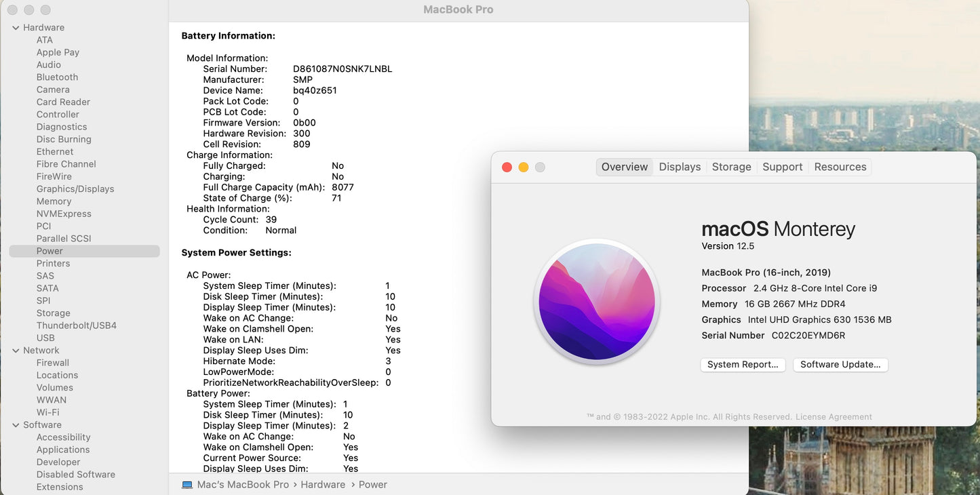Open the Support tab
The width and height of the screenshot is (980, 495).
click(782, 166)
